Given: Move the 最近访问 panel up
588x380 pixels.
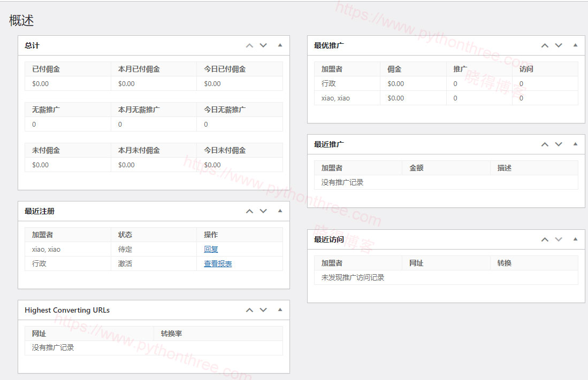Looking at the screenshot, I should 545,239.
